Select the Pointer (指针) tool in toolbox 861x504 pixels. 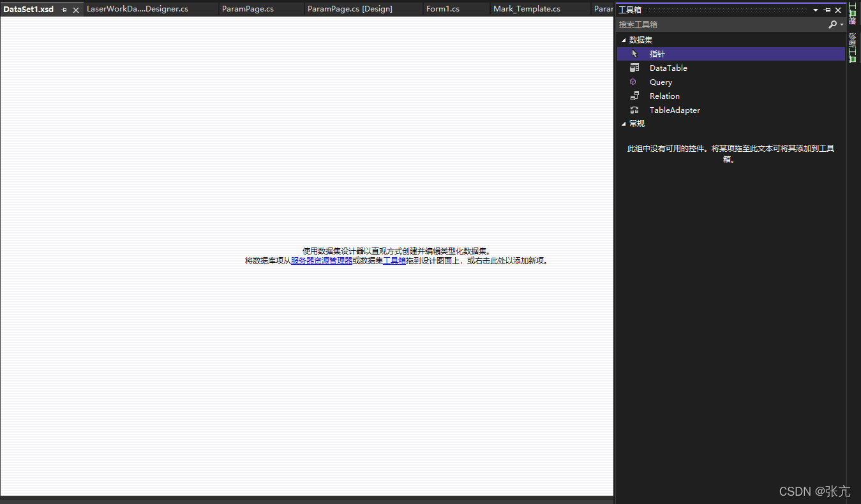[657, 54]
